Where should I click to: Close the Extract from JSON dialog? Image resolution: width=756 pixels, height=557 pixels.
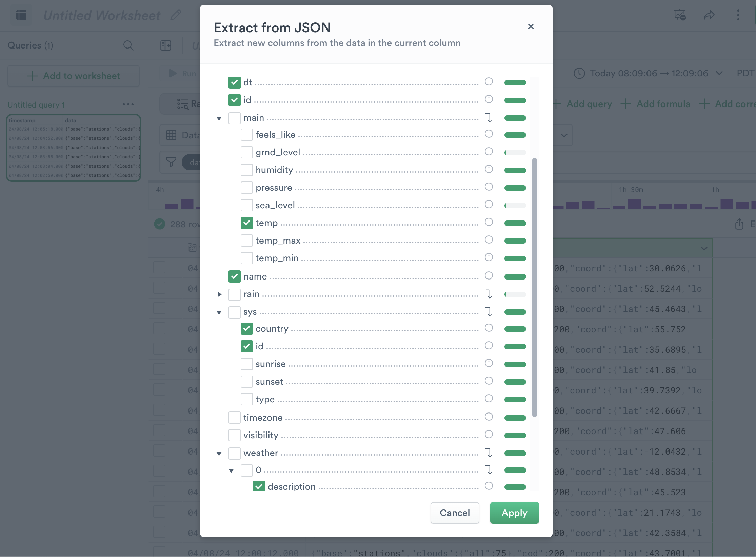tap(531, 26)
